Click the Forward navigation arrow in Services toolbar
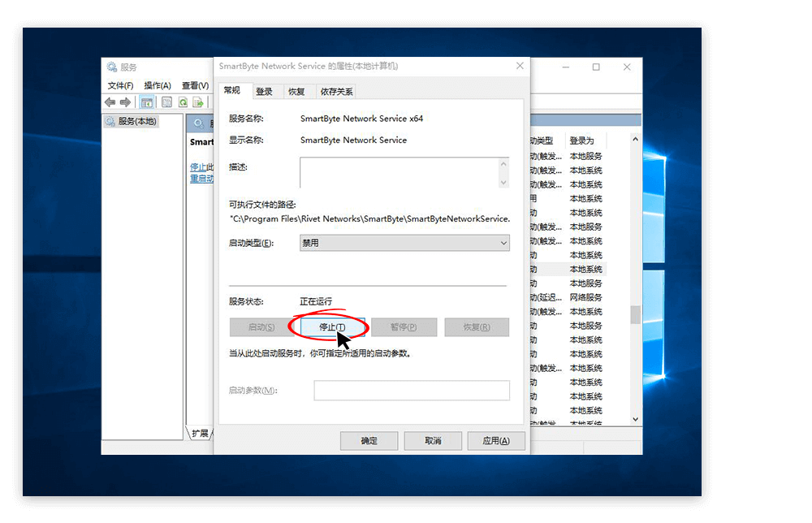812x523 pixels. [124, 102]
